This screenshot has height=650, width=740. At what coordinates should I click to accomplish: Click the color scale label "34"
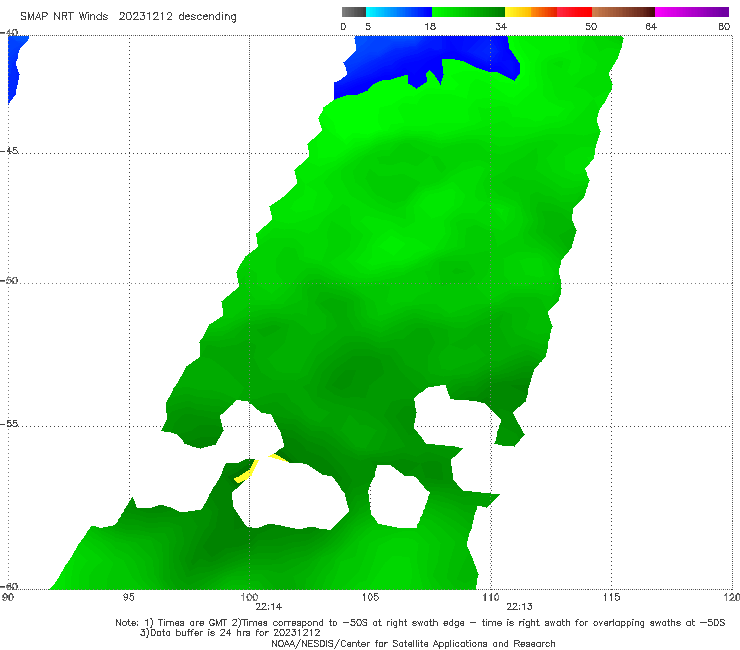tap(501, 27)
